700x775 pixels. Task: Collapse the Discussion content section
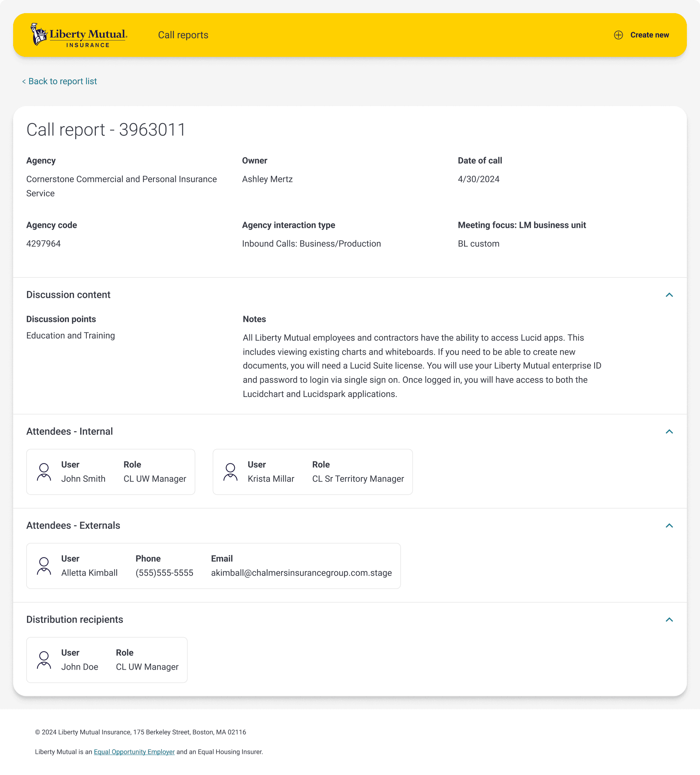pyautogui.click(x=669, y=295)
